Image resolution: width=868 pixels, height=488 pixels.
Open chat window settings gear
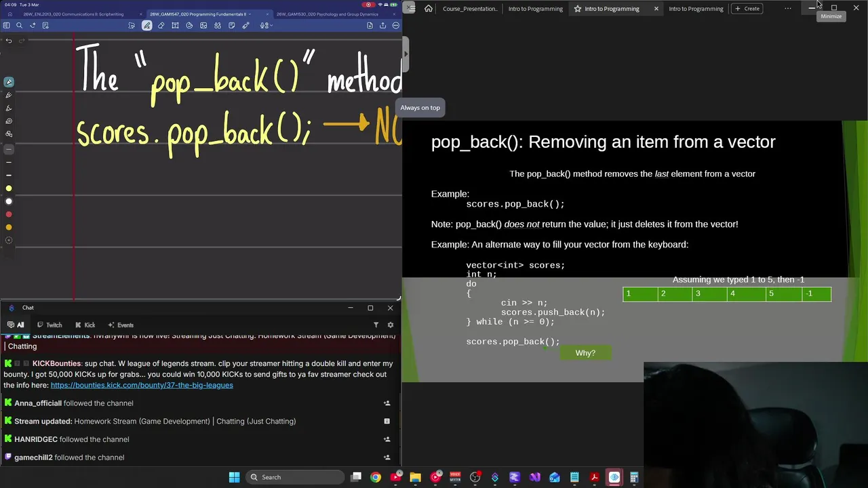390,325
